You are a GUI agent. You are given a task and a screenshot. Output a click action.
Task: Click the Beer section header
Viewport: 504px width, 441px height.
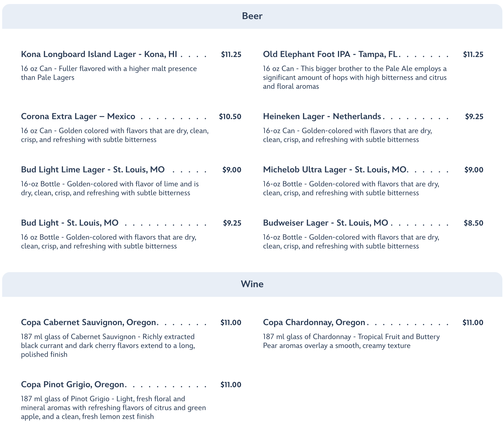coord(252,16)
